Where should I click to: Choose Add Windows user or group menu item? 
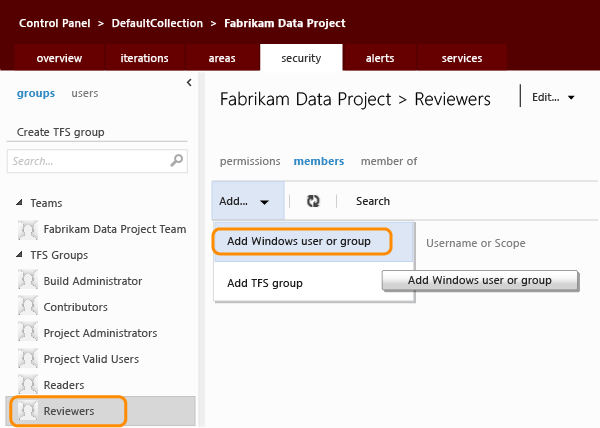(x=313, y=241)
